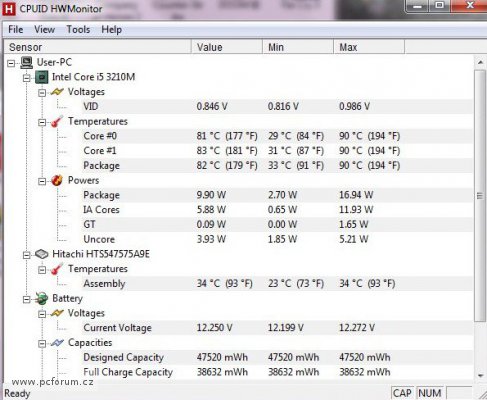Click the CPU Voltages lightning icon
Viewport: 487px width, 400px height.
tap(57, 92)
